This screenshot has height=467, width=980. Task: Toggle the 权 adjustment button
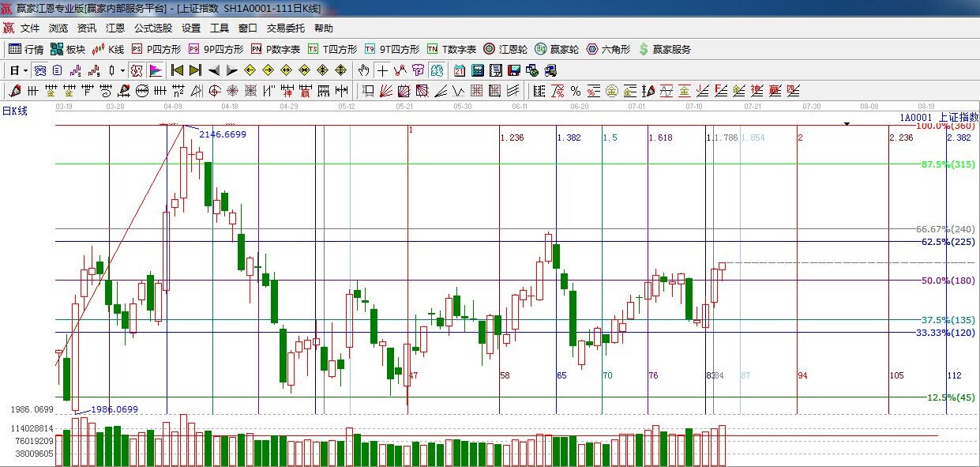point(137,70)
